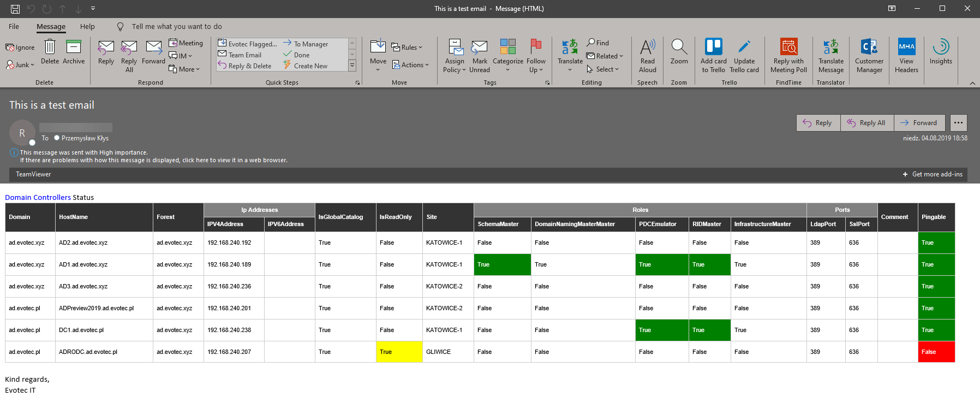Open the File menu tab
The width and height of the screenshot is (980, 414).
tap(14, 26)
